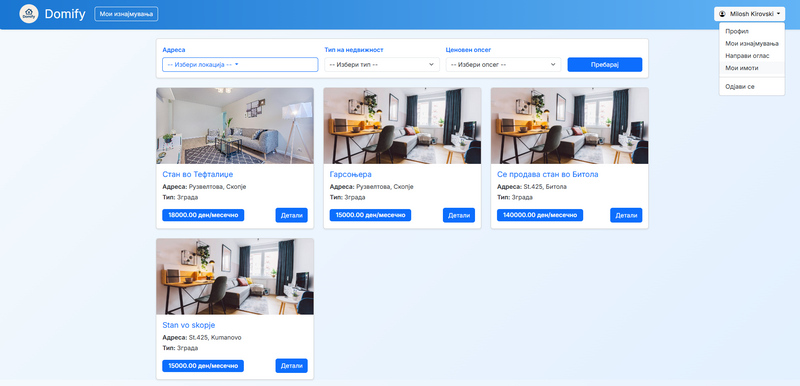Open the Milosh Kirovski account dropdown
The width and height of the screenshot is (800, 386).
(749, 14)
